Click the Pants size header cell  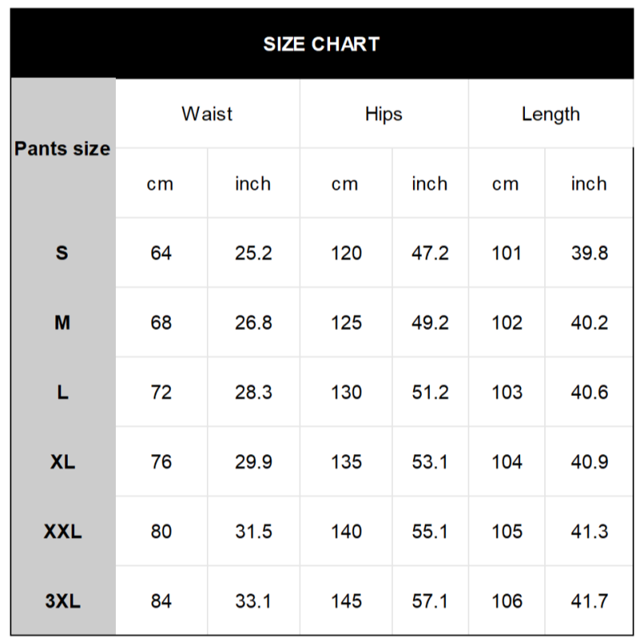coord(63,149)
